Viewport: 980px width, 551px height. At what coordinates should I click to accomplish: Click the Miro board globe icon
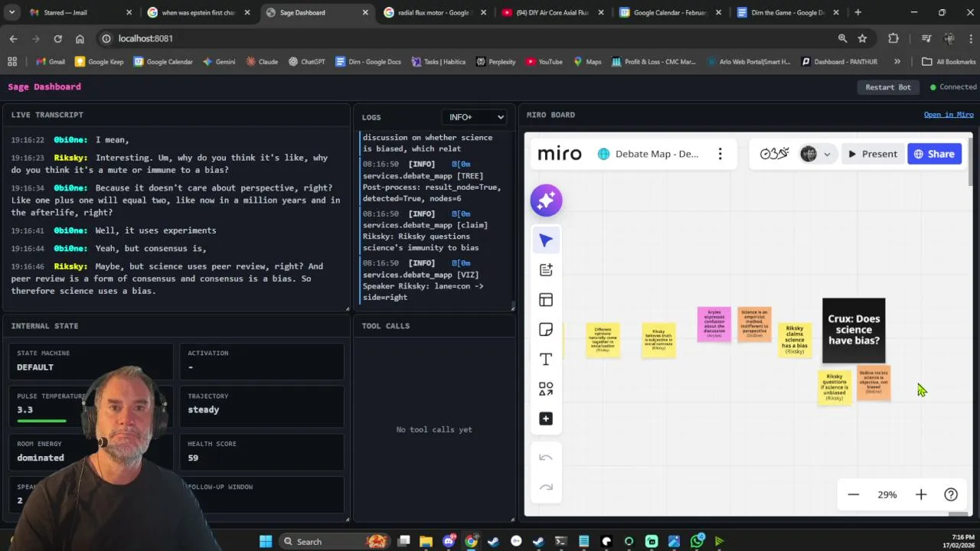click(x=603, y=154)
